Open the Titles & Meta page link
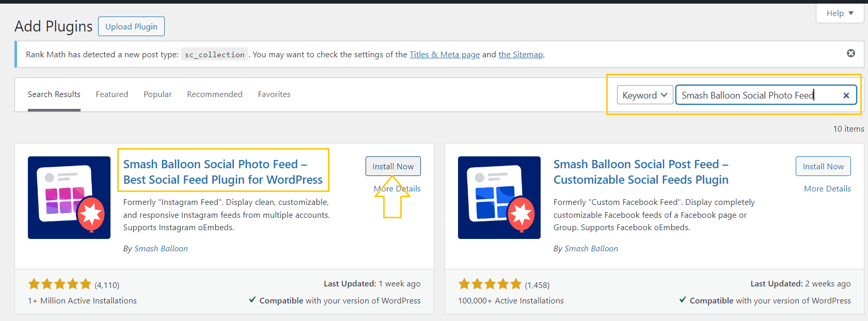This screenshot has height=321, width=868. click(x=445, y=55)
